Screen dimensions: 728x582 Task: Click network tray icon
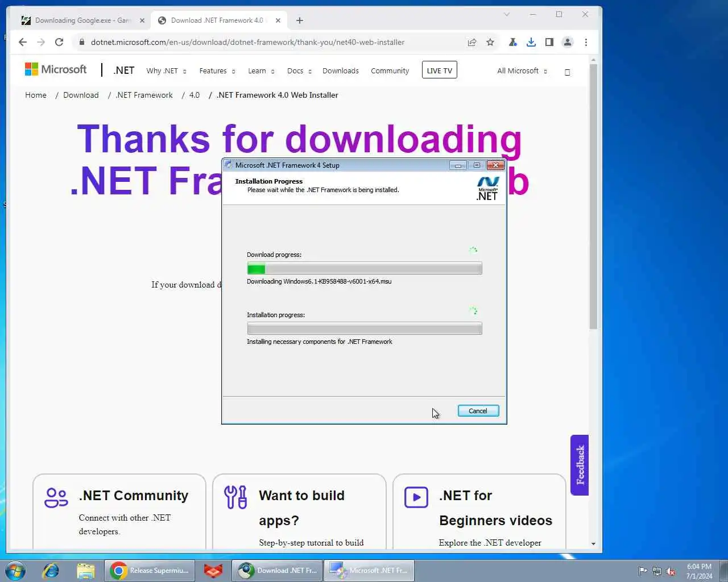tap(657, 571)
